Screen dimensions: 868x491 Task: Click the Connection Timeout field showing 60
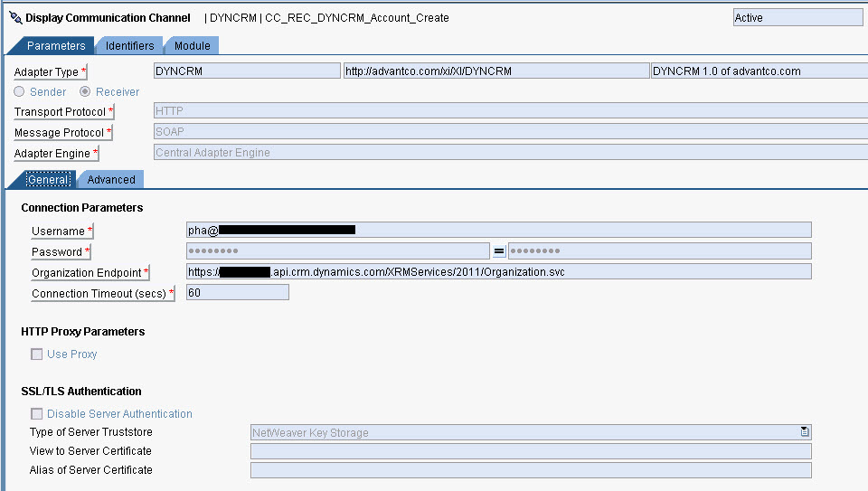click(x=238, y=292)
